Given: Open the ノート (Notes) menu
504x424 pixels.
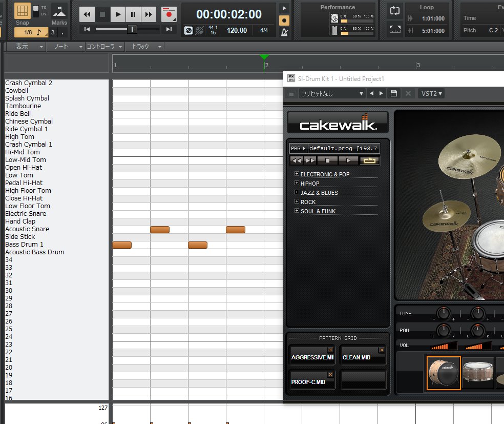Looking at the screenshot, I should coord(66,47).
